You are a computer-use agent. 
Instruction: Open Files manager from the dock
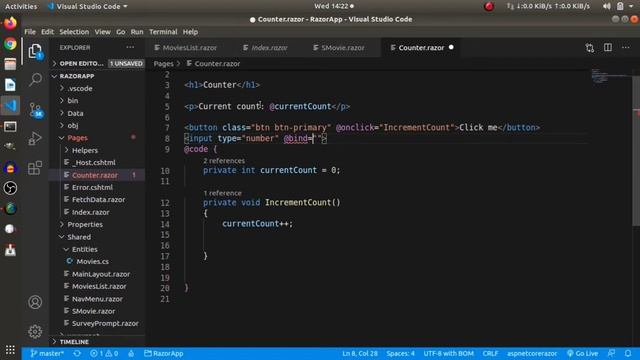point(10,64)
